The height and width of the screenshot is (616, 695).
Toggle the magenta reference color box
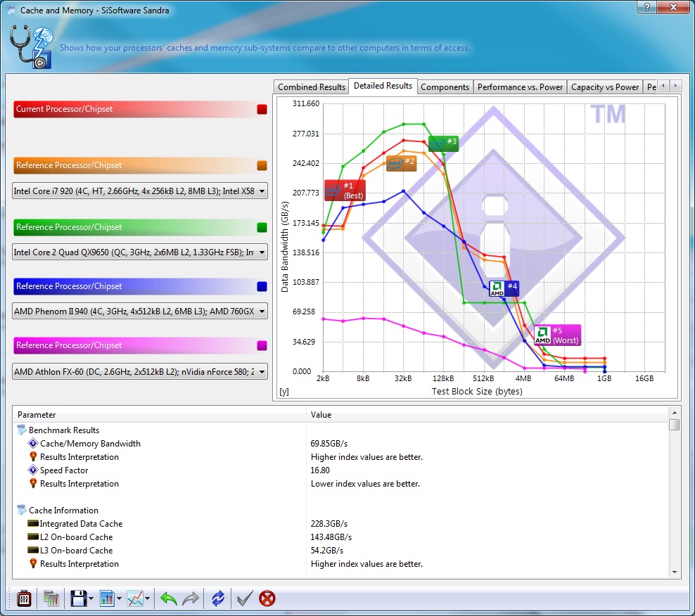click(x=262, y=345)
